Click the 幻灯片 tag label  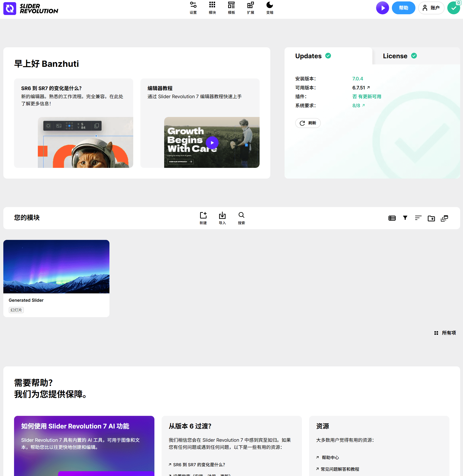tap(16, 310)
